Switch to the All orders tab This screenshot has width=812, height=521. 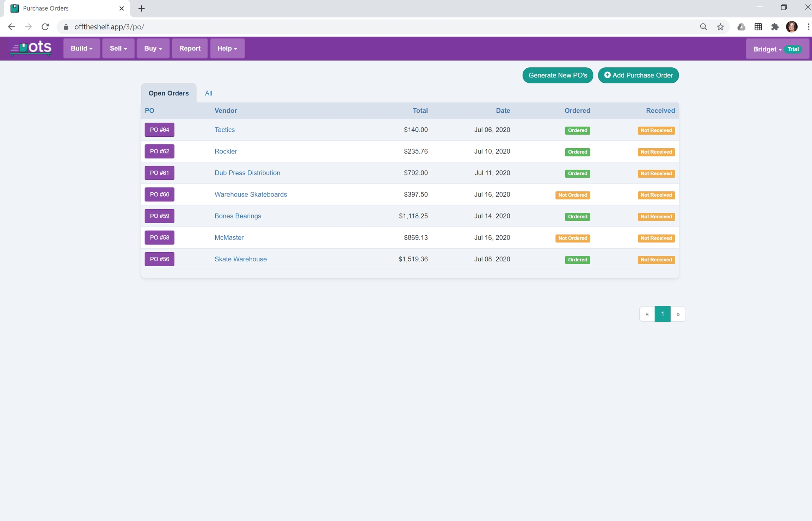coord(208,93)
